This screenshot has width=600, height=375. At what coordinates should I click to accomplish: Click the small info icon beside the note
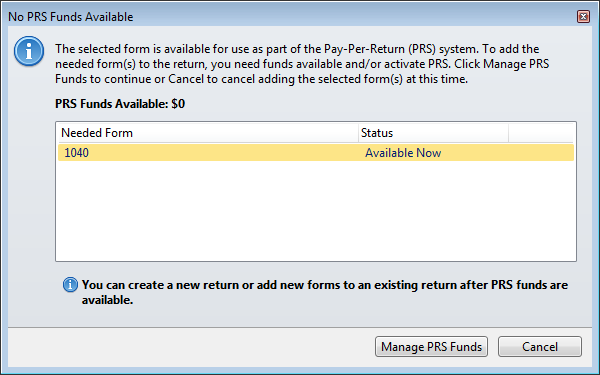tap(70, 285)
